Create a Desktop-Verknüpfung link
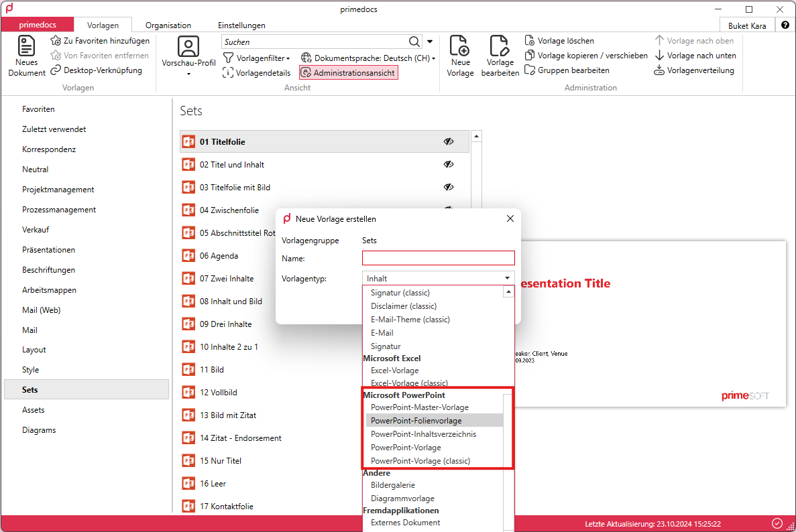 coord(97,70)
